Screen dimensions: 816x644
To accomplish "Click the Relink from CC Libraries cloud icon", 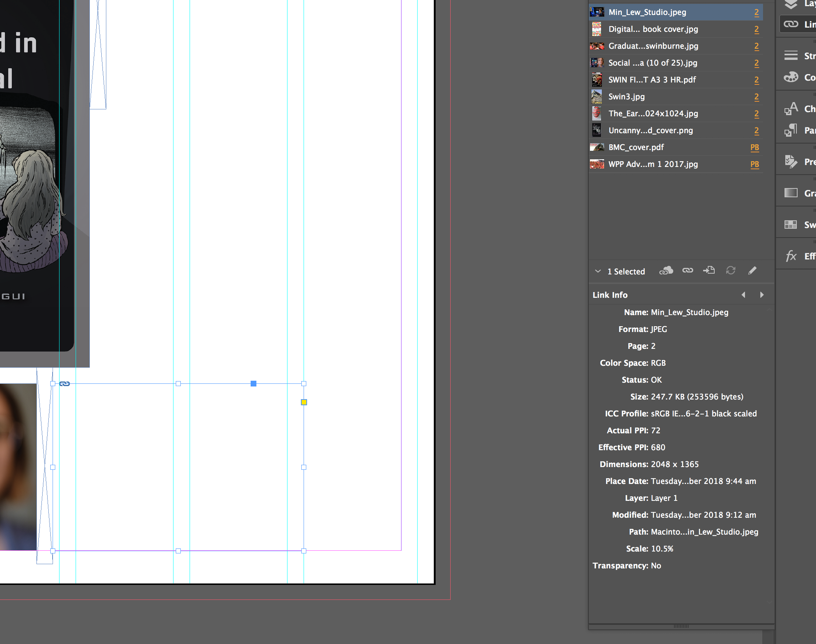I will click(x=666, y=271).
